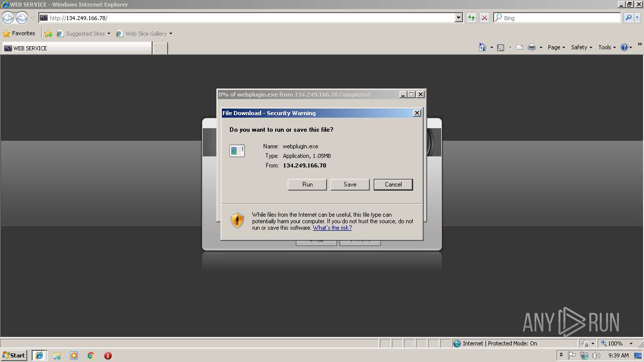Click the volume speaker tray icon
This screenshot has width=644, height=362.
596,355
